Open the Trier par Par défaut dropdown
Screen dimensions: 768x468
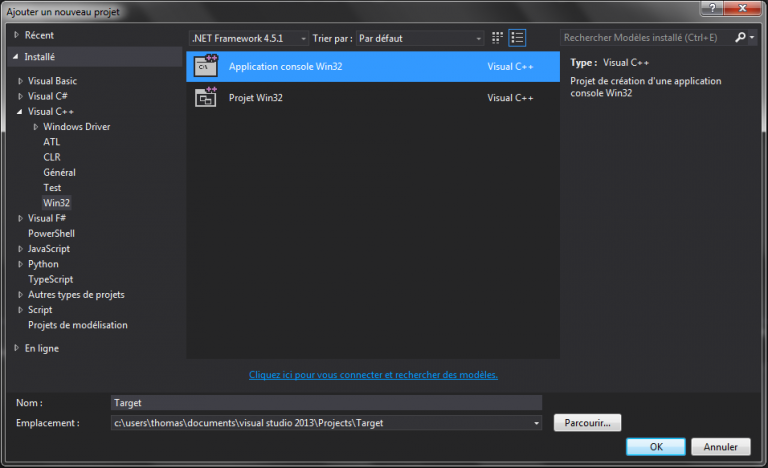[x=420, y=38]
